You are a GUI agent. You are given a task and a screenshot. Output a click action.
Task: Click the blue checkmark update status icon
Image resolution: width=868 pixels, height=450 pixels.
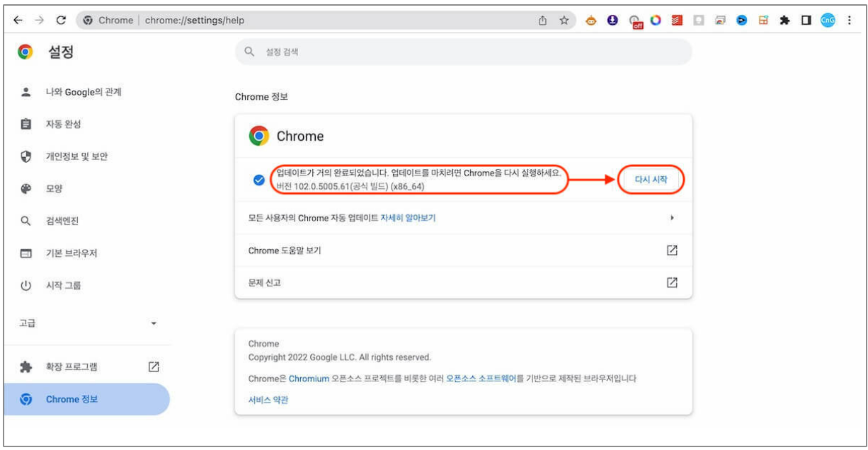coord(259,180)
